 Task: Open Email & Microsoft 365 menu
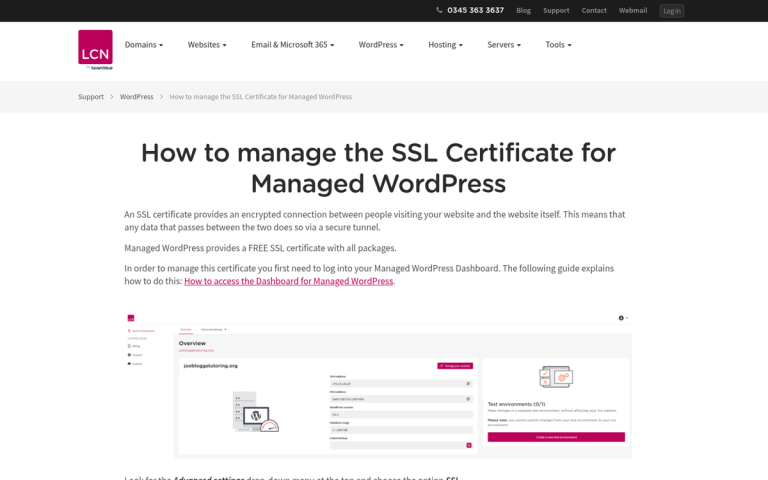click(x=293, y=45)
